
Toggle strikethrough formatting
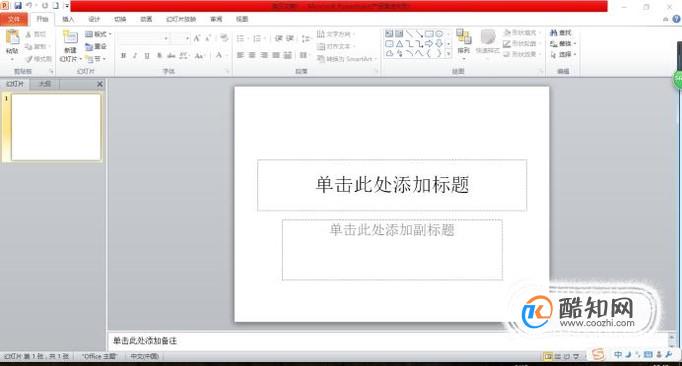[171, 55]
